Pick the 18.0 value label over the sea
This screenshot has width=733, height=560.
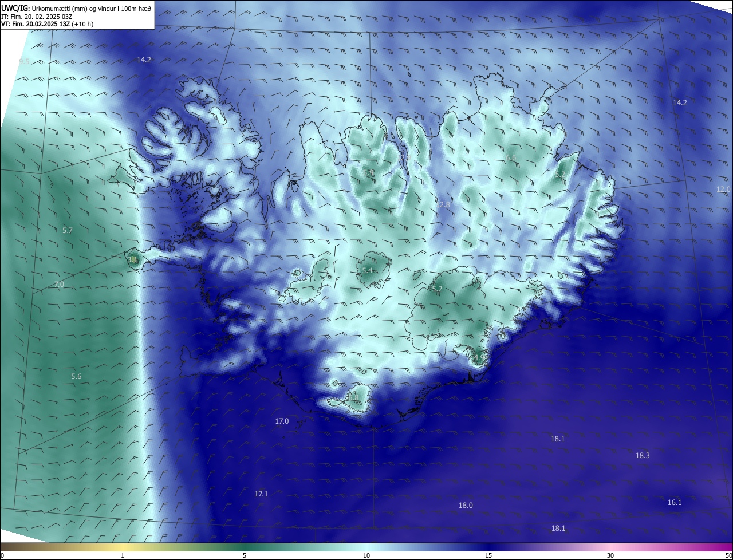pyautogui.click(x=466, y=506)
